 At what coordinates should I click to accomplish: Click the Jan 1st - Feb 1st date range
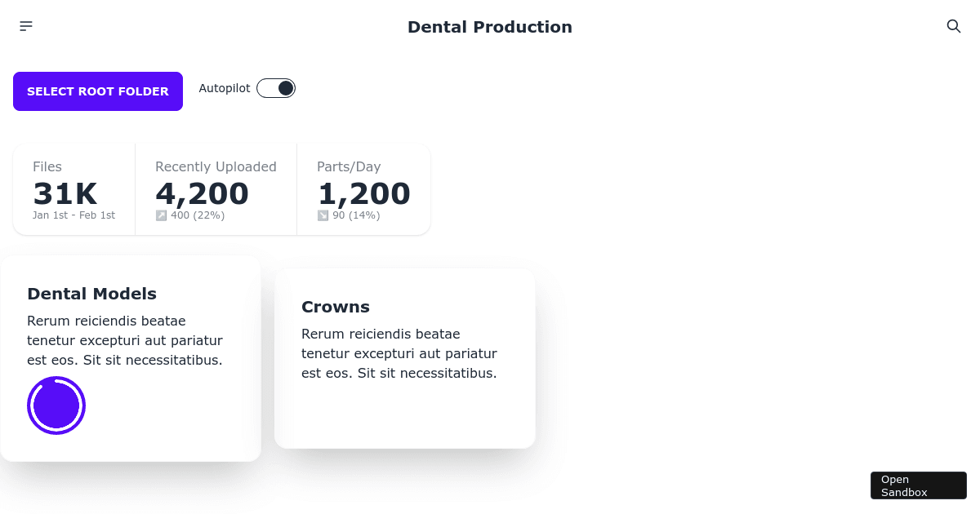point(73,215)
